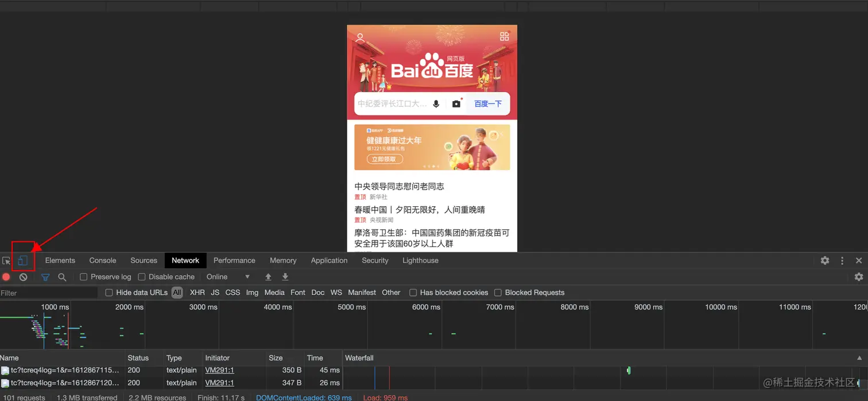Filter requests by Img
Viewport: 868px width, 401px height.
[252, 292]
